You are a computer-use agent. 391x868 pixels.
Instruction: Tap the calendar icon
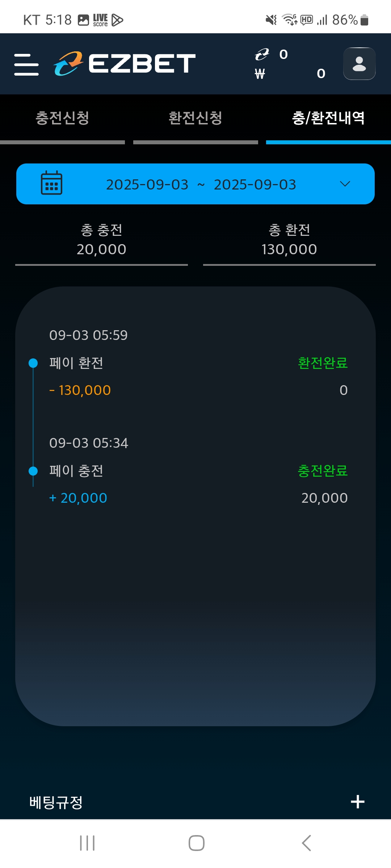click(51, 183)
